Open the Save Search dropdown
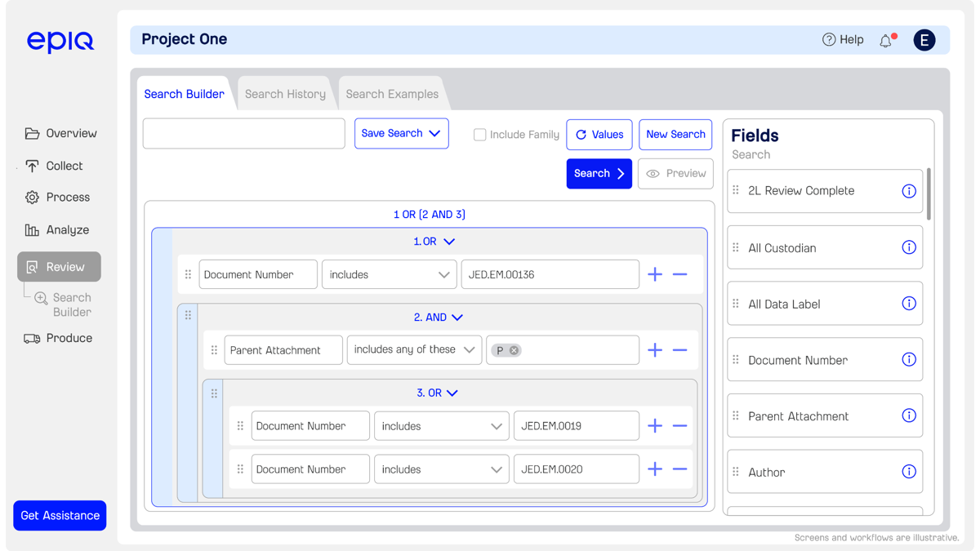980x551 pixels. (x=401, y=134)
